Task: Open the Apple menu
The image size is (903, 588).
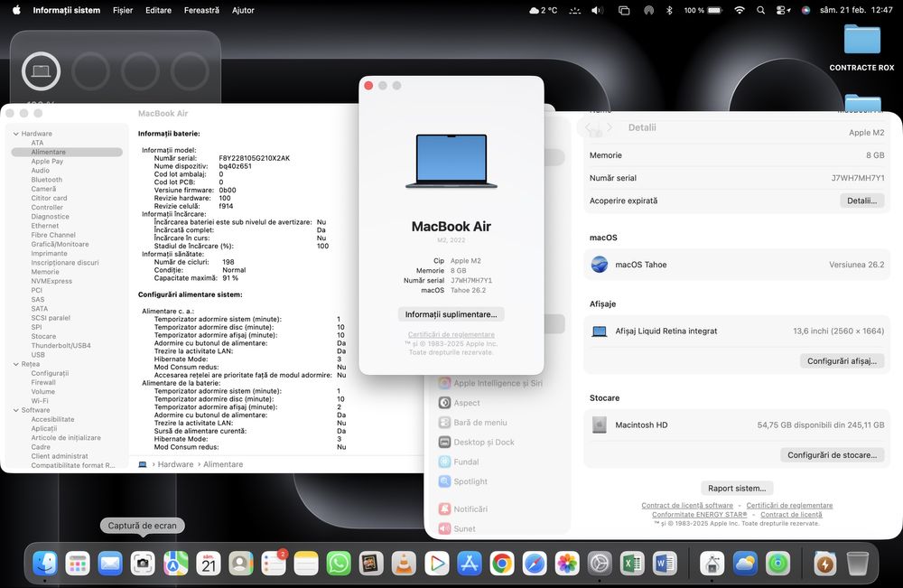Action: pyautogui.click(x=16, y=10)
